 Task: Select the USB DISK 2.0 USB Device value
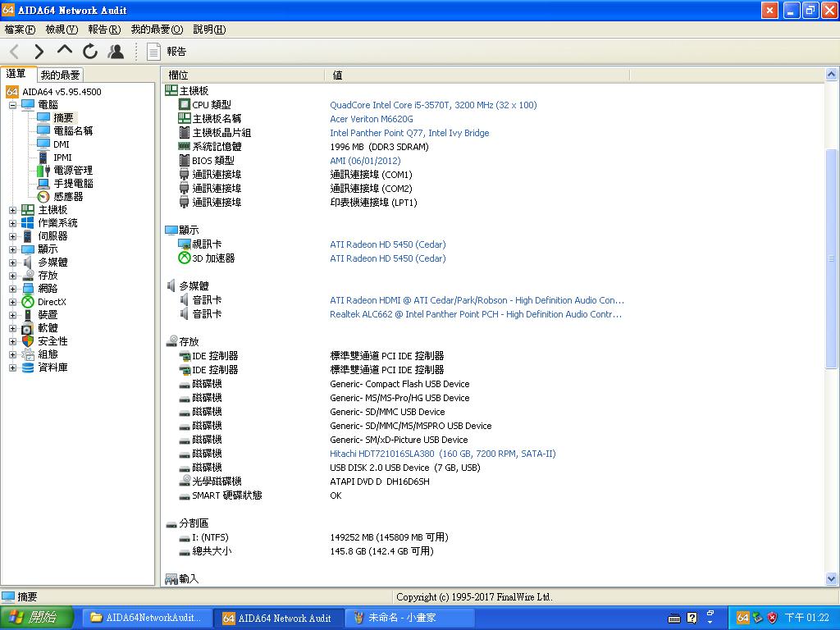coord(405,468)
